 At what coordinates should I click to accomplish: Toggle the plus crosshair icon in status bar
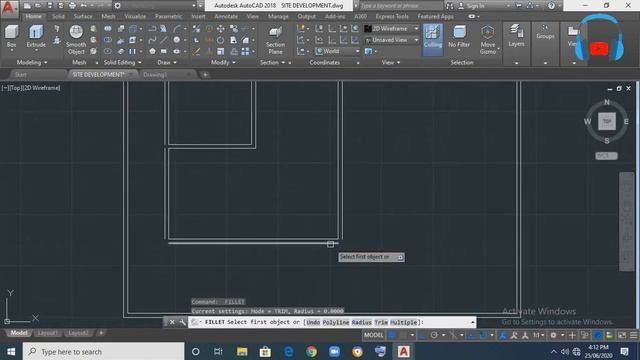(x=572, y=335)
